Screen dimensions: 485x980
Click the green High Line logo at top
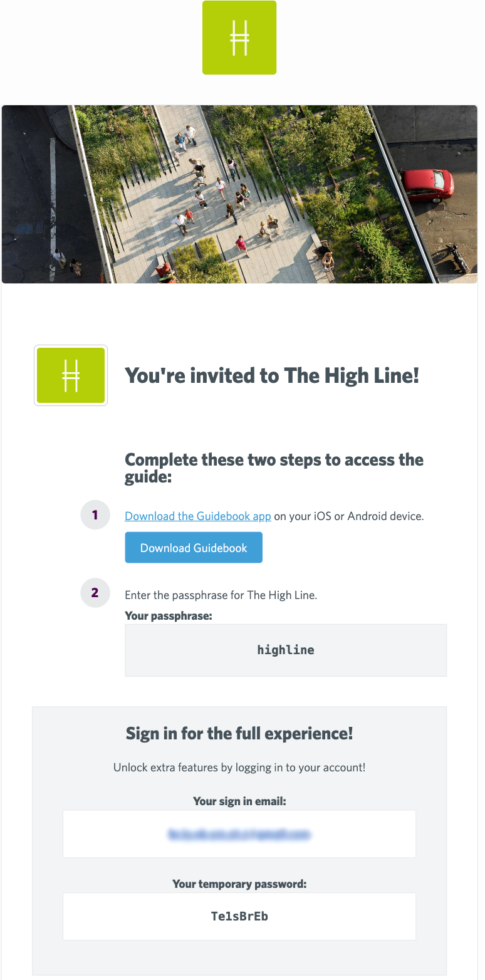tap(239, 38)
